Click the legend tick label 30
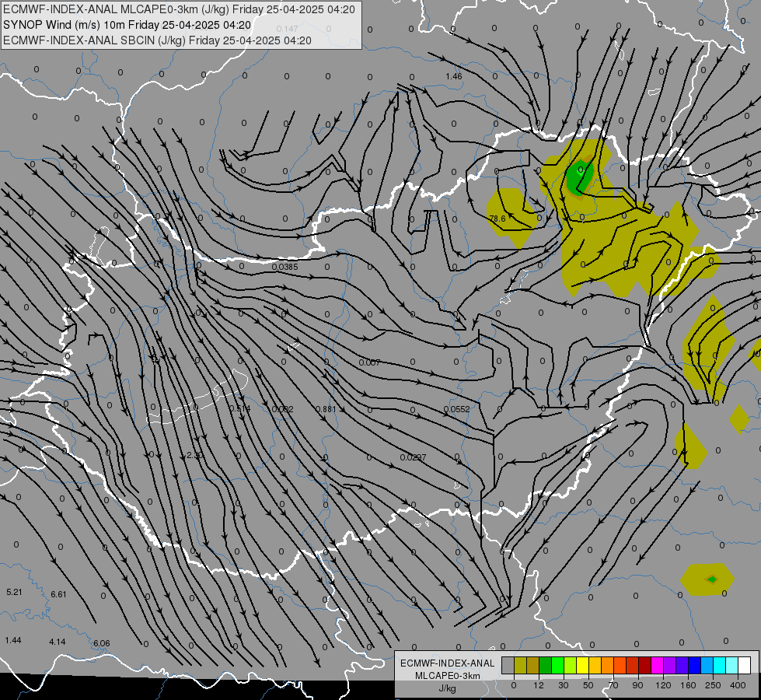This screenshot has width=761, height=700. 564,685
